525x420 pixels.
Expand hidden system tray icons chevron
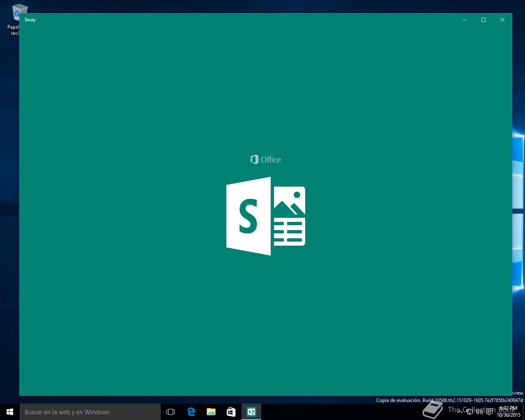point(460,412)
